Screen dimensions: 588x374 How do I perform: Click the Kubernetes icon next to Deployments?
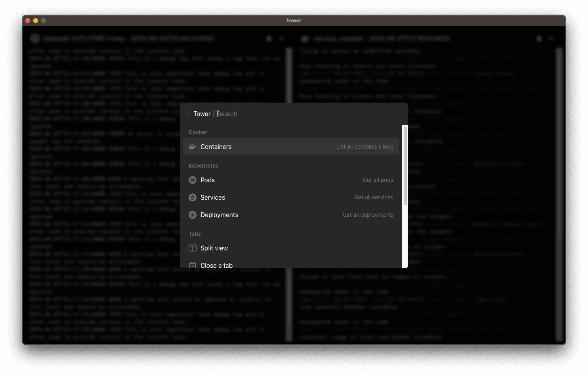[x=193, y=215]
